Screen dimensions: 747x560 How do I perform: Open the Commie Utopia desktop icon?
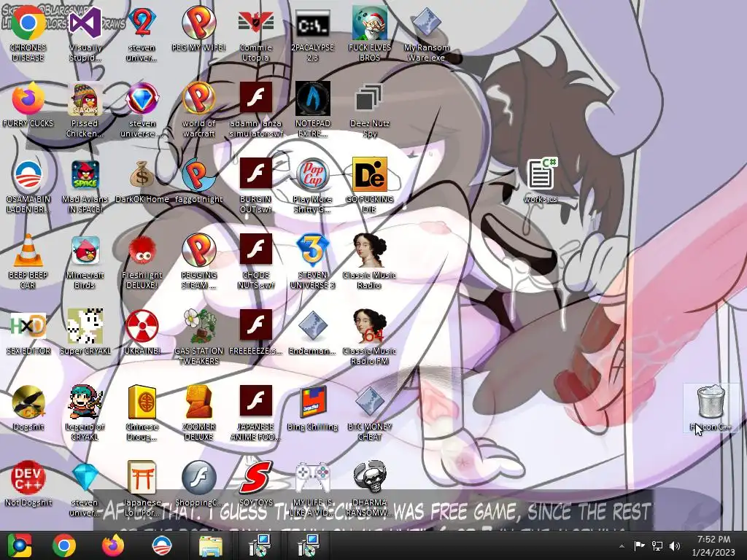[255, 34]
